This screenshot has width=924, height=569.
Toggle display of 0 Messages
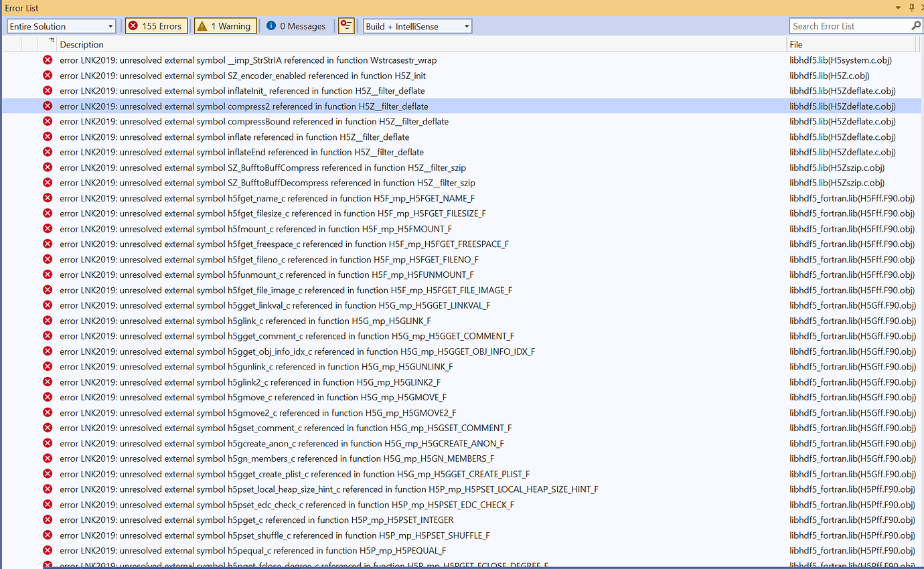coord(296,26)
